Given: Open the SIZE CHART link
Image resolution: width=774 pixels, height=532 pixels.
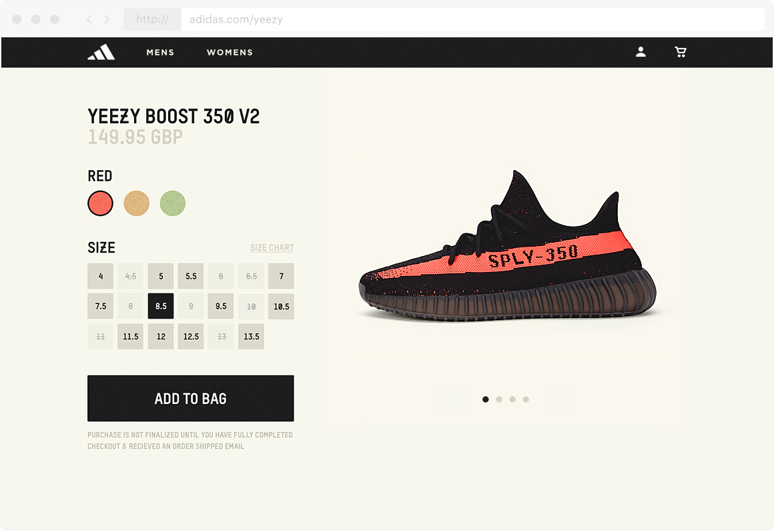Looking at the screenshot, I should click(x=272, y=247).
